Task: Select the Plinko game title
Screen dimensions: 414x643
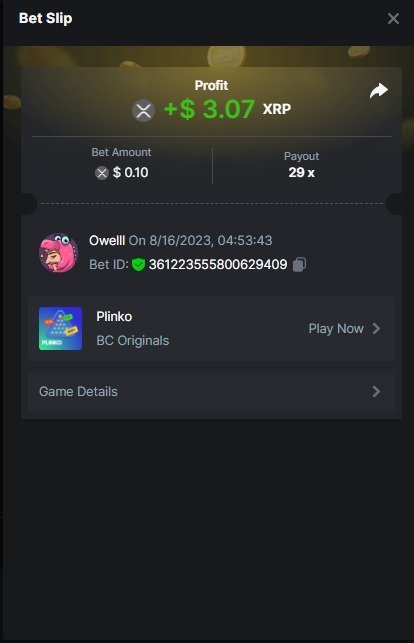Action: (114, 317)
